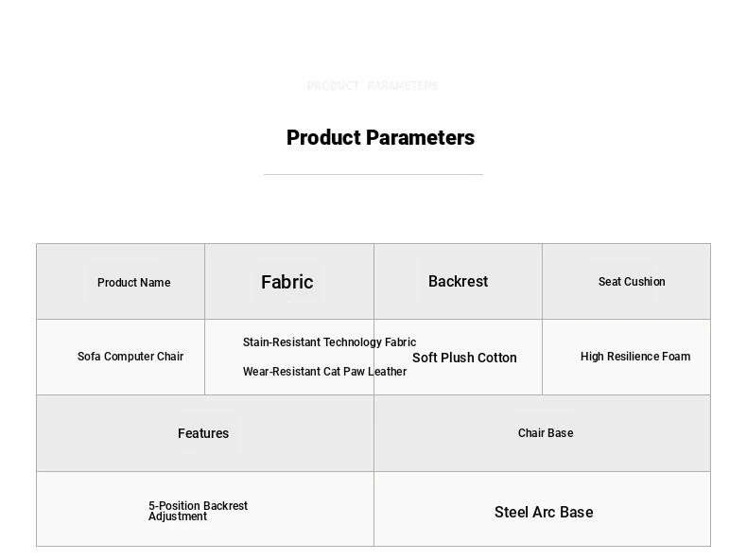Select the Features header cell
Image resolution: width=747 pixels, height=560 pixels.
205,433
